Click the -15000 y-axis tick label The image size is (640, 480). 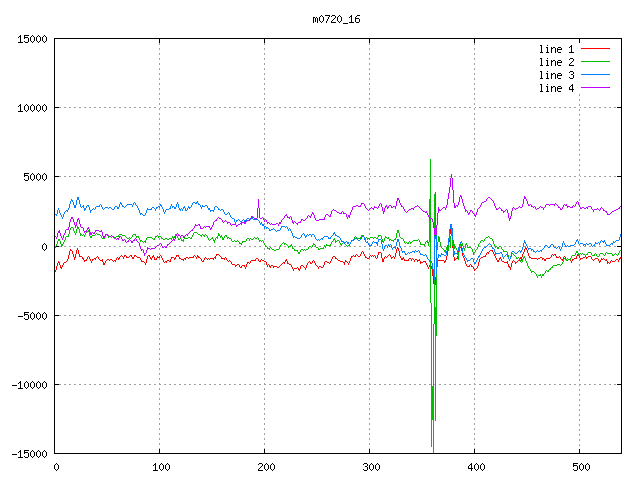27,454
